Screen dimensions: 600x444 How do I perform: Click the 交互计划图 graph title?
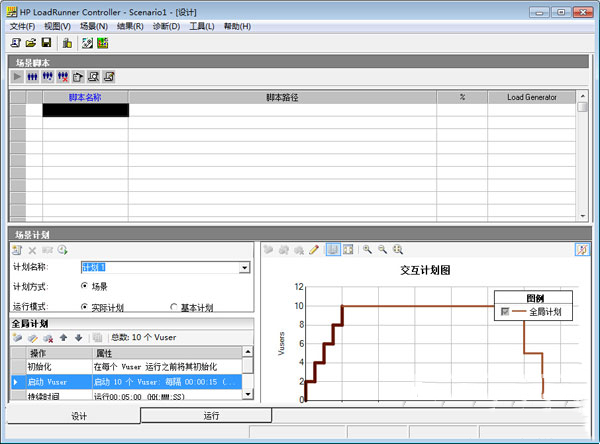pyautogui.click(x=425, y=270)
